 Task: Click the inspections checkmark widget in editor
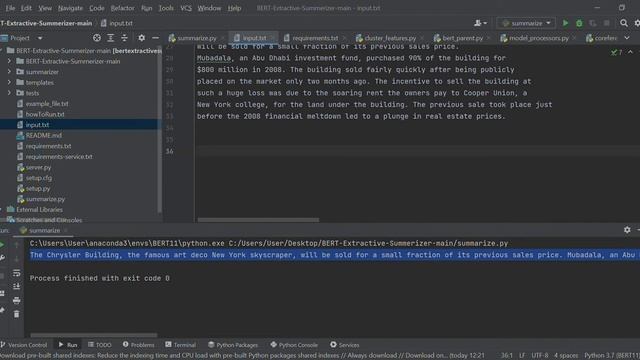(x=616, y=52)
